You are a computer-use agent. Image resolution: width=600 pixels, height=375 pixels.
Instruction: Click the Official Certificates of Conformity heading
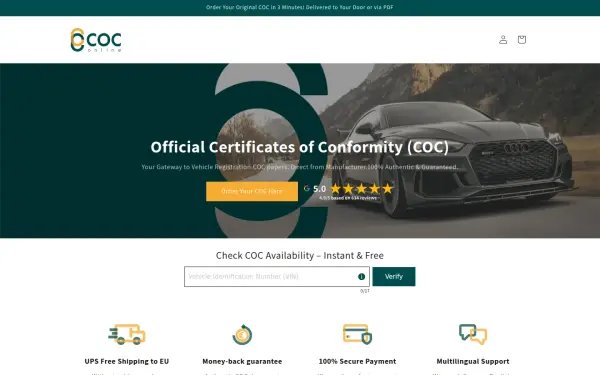point(300,147)
